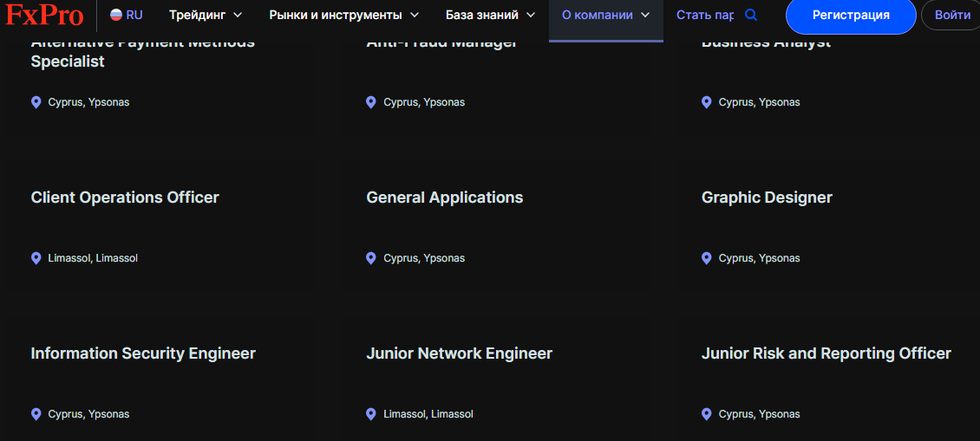
Task: Click location pin under Graphic Designer
Action: (707, 258)
